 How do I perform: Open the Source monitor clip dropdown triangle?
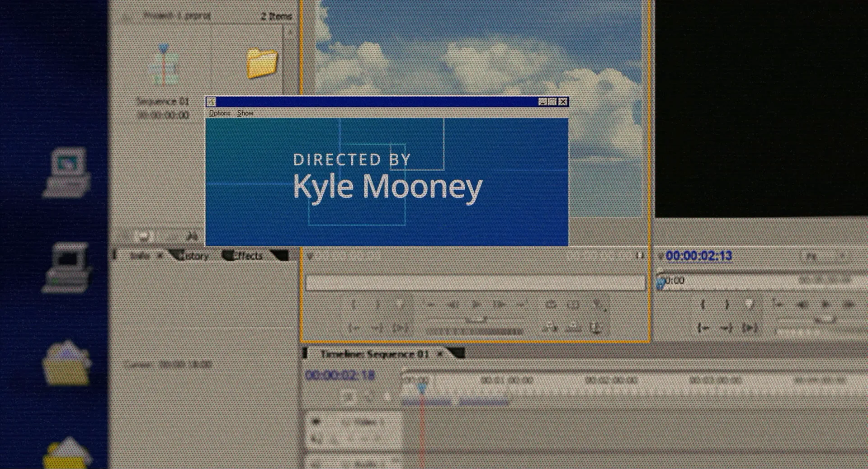(x=310, y=256)
